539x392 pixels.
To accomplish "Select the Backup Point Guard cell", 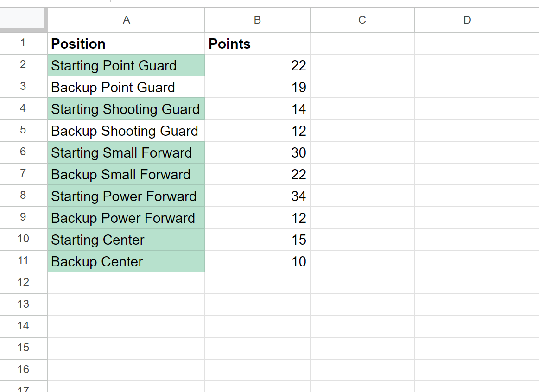I will coord(126,87).
